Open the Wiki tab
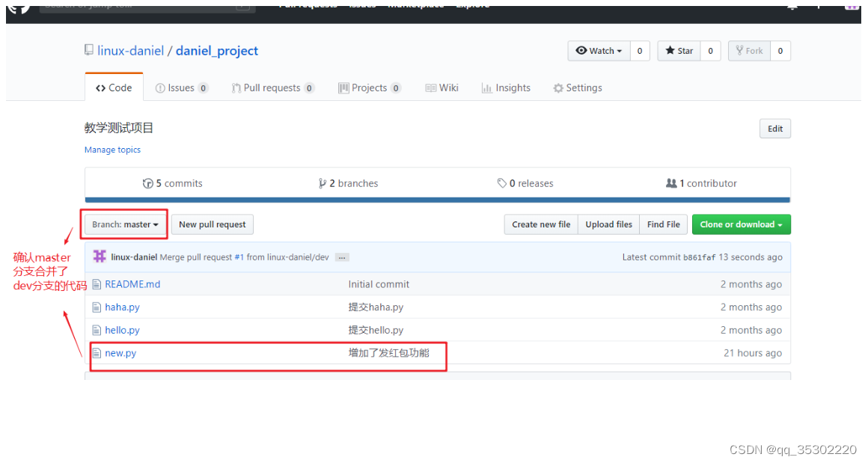Image resolution: width=868 pixels, height=463 pixels. (441, 88)
